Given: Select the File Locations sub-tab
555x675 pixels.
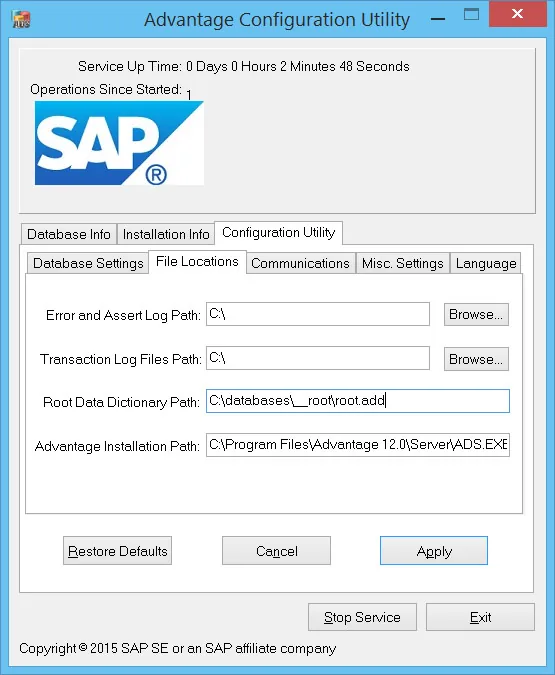Looking at the screenshot, I should tap(197, 261).
